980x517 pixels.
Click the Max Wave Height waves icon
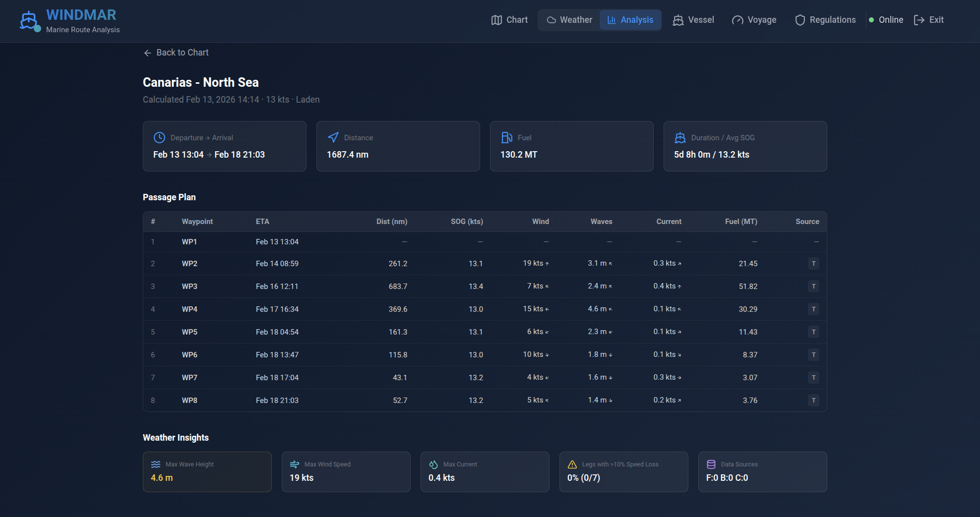coord(156,464)
